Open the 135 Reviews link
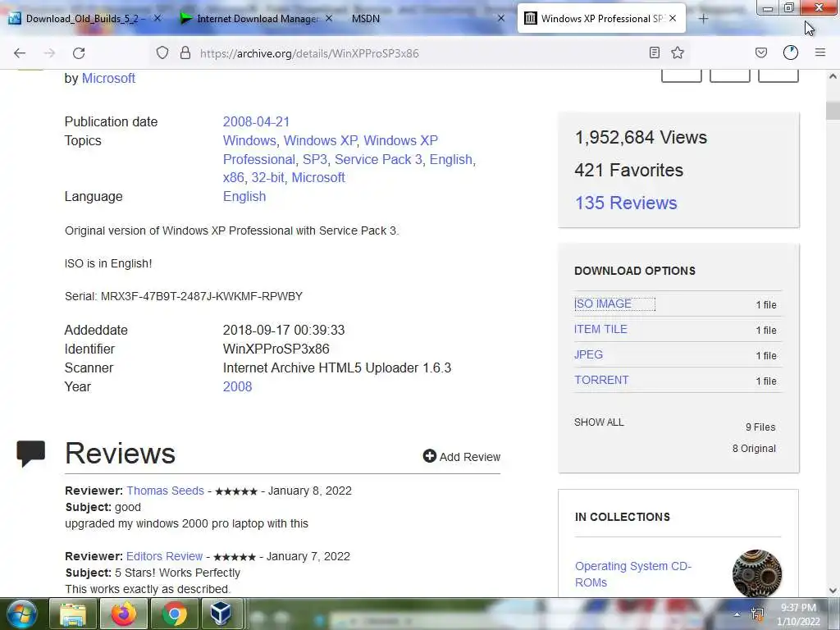This screenshot has height=630, width=840. (626, 203)
